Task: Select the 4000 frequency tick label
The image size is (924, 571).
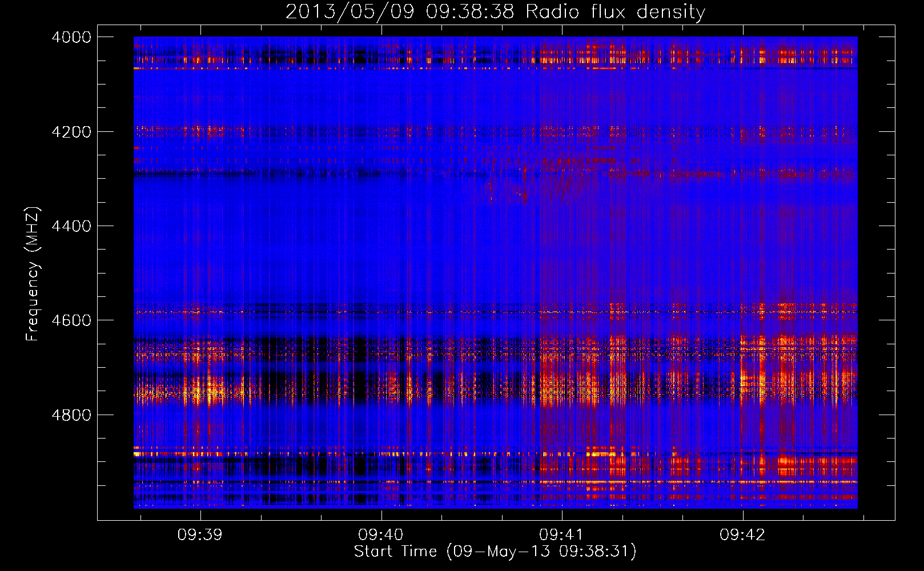Action: tap(71, 37)
